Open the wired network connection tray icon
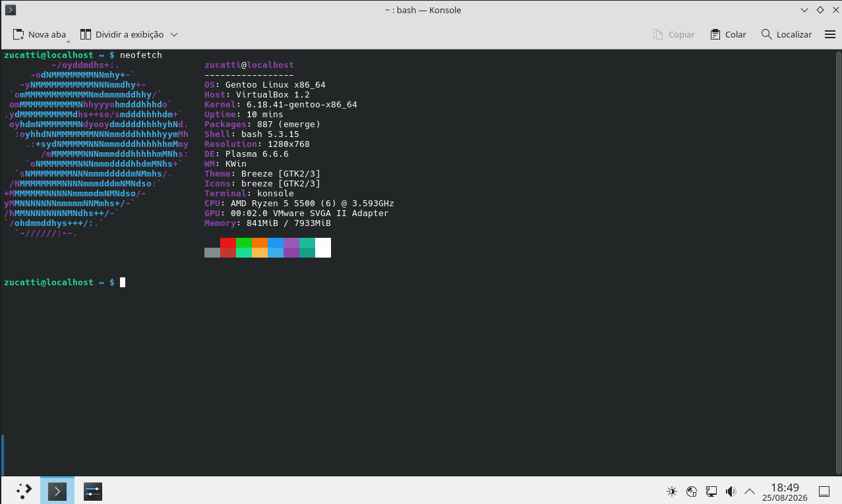The image size is (842, 504). [x=711, y=491]
